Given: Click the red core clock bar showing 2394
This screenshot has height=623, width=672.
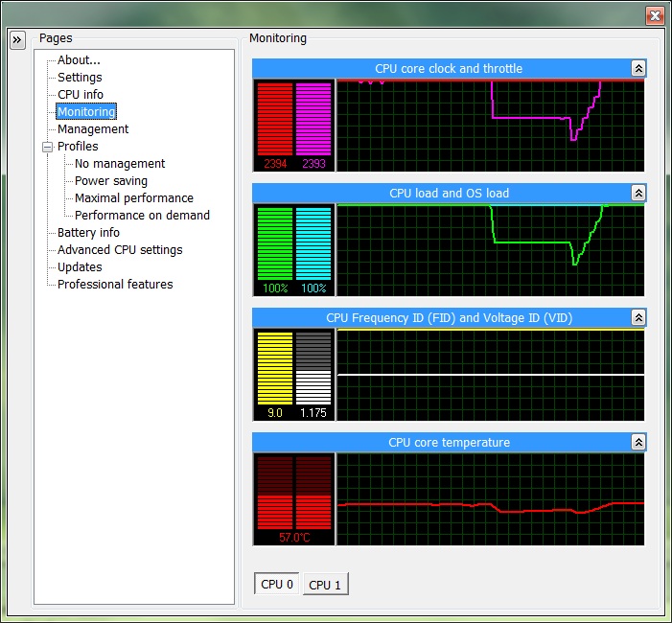Looking at the screenshot, I should (275, 119).
